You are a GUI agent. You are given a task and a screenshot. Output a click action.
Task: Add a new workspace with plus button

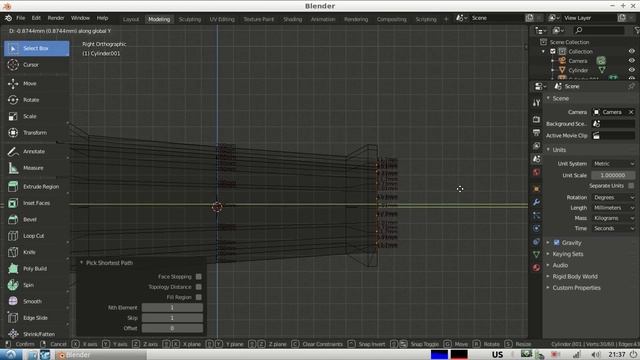click(x=446, y=19)
